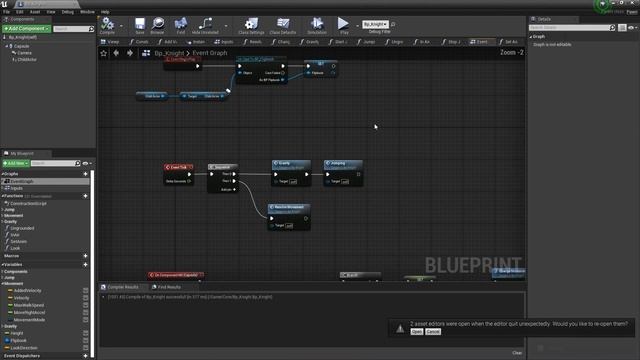This screenshot has width=640, height=360.
Task: Click the Browse toolbar icon
Action: [x=158, y=24]
